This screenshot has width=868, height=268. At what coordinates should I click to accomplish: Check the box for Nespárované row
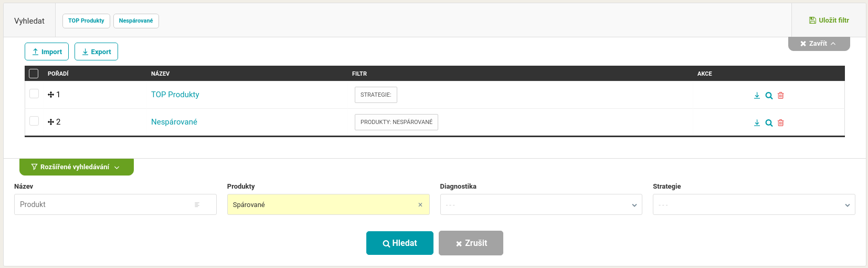(34, 121)
